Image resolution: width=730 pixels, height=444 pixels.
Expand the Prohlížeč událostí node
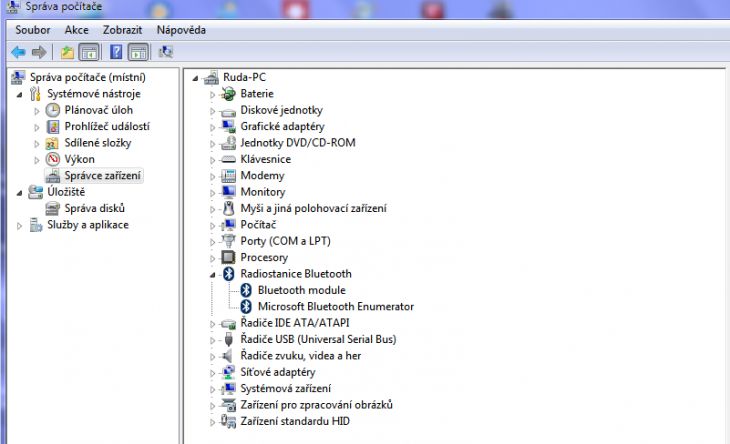(36, 127)
